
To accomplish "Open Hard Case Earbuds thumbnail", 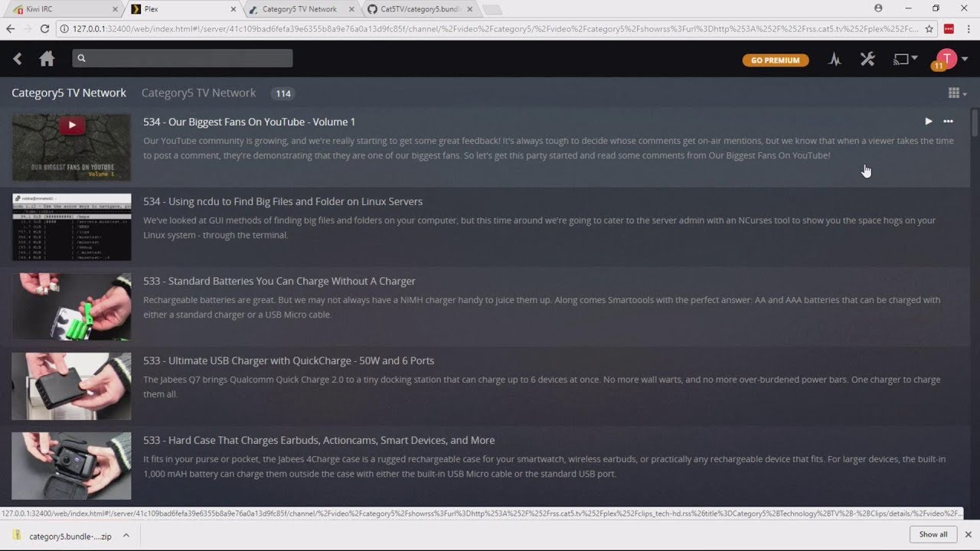I will coord(71,465).
